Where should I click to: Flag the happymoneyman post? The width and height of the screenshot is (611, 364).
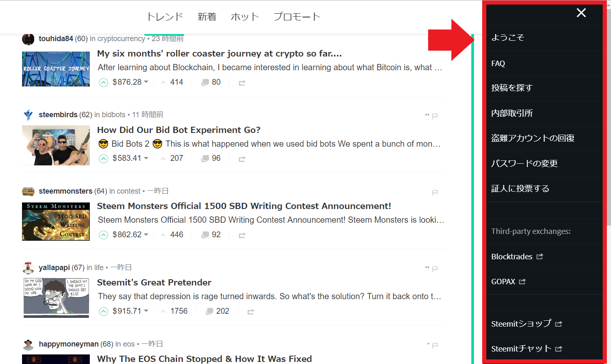pyautogui.click(x=435, y=345)
